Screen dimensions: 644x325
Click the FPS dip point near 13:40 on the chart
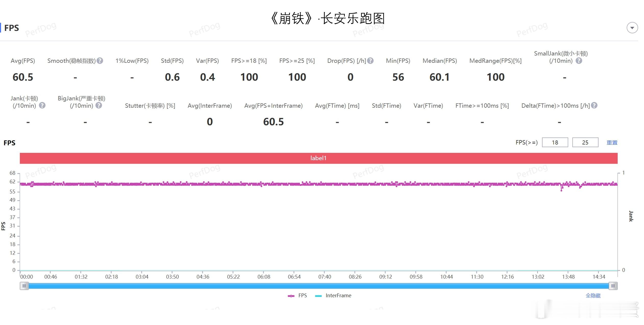[561, 190]
